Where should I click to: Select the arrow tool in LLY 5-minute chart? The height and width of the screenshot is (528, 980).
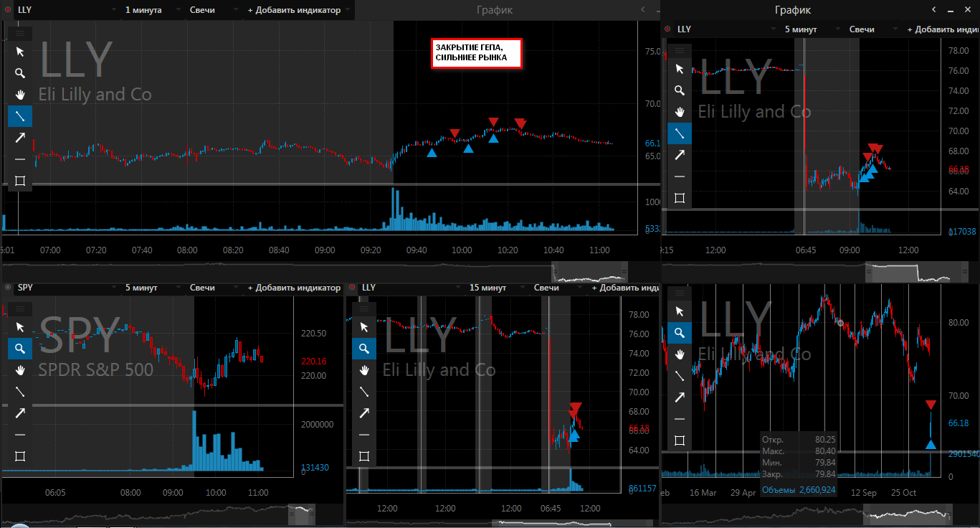click(x=680, y=155)
